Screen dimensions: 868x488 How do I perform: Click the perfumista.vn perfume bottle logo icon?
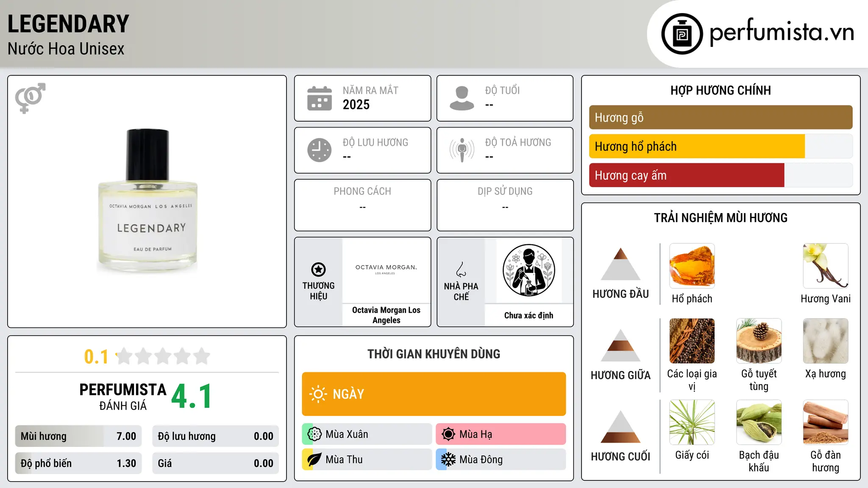682,34
